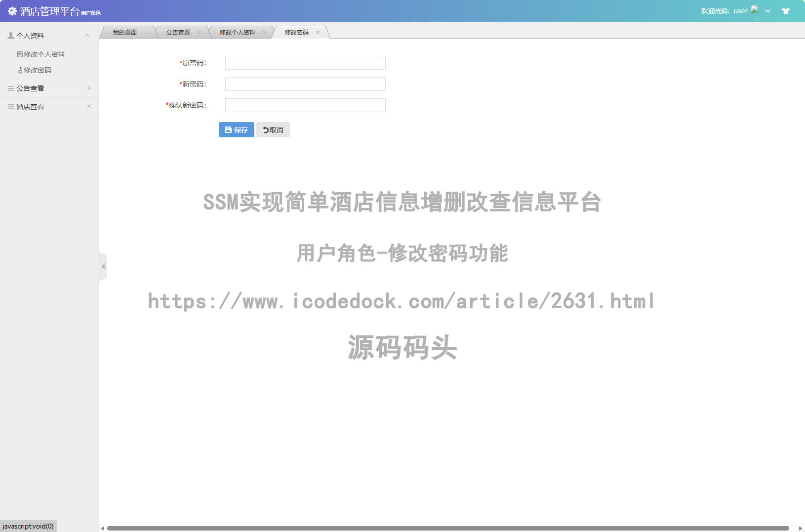The width and height of the screenshot is (805, 532).
Task: Close the 修改密码 tab
Action: coord(318,33)
